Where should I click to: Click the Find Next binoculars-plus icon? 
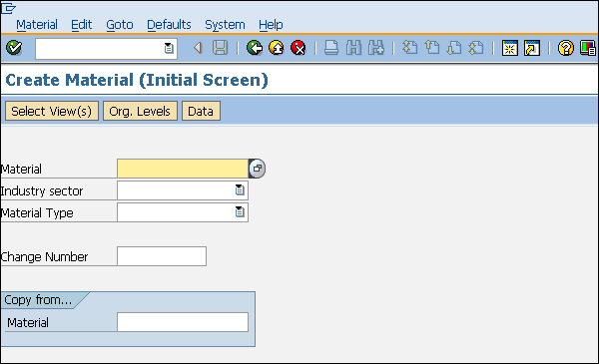point(376,48)
